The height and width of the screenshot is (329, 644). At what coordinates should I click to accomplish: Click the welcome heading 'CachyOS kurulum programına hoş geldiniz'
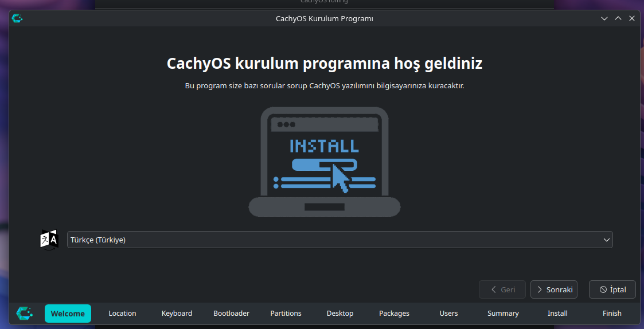pyautogui.click(x=325, y=64)
